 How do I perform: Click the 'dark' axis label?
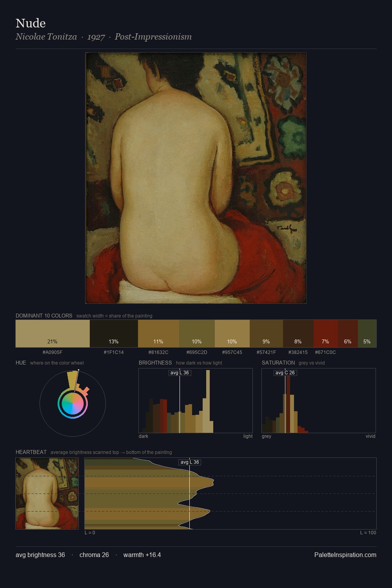tap(143, 436)
